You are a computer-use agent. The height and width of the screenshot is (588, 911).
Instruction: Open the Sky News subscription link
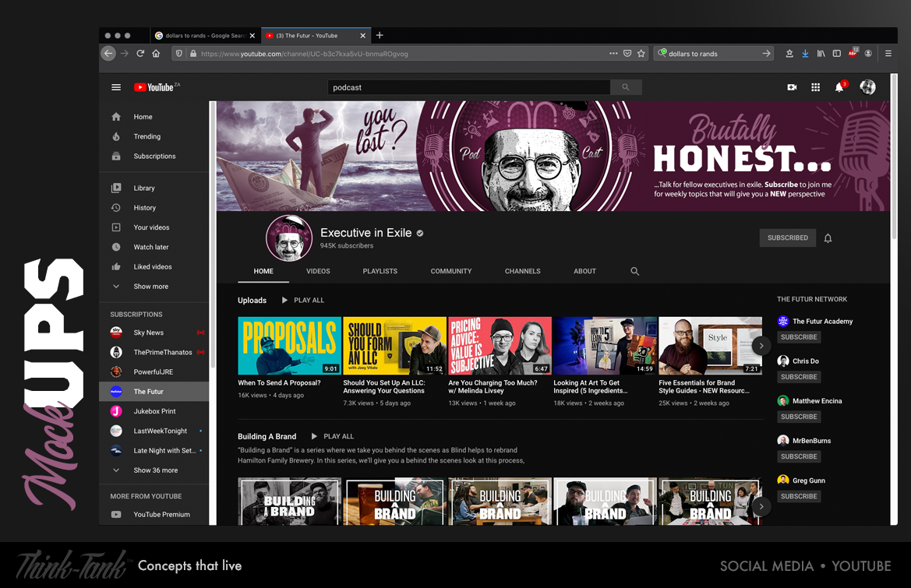pos(148,333)
